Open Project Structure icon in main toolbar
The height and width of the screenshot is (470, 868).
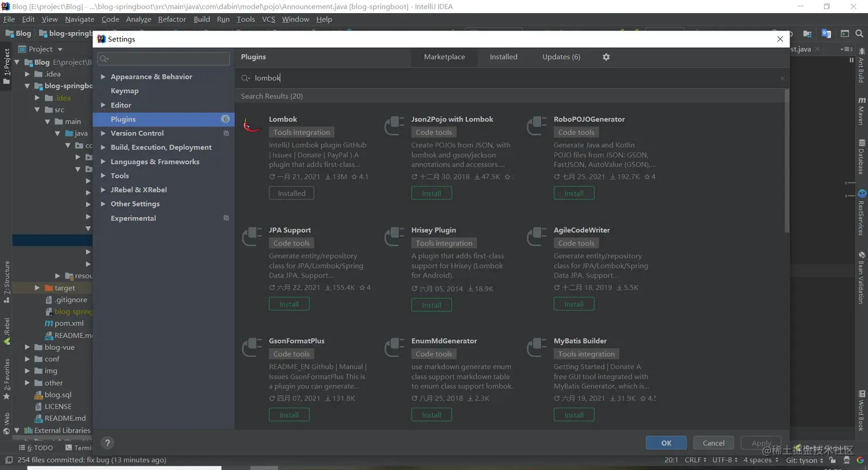point(808,33)
